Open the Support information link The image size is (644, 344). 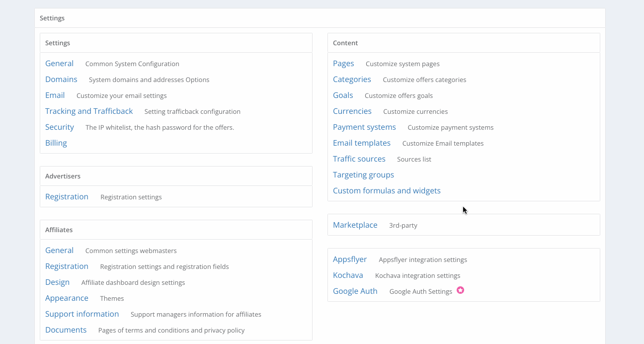point(82,314)
